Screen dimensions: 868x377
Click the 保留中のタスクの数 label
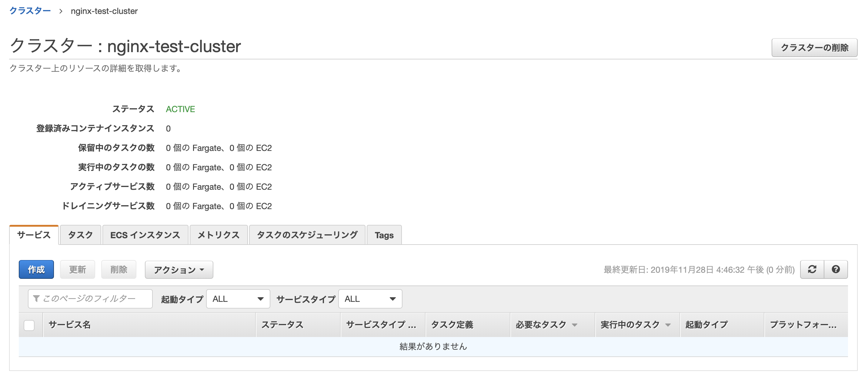tap(116, 148)
